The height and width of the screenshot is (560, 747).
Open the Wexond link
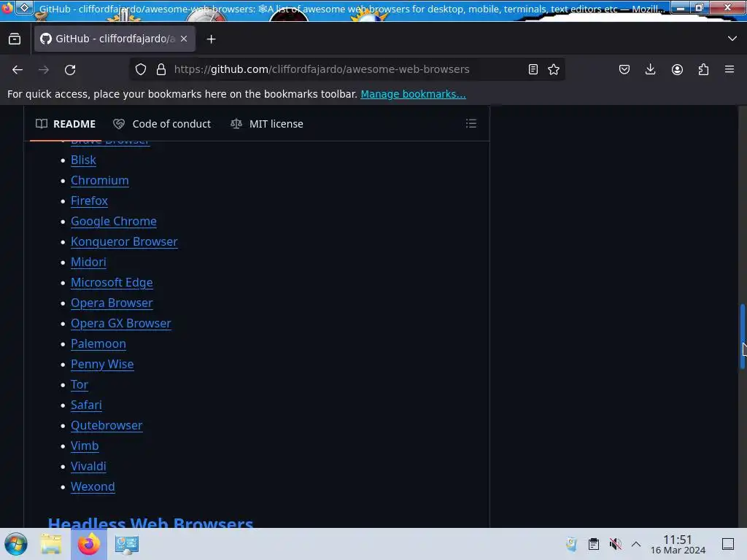93,487
